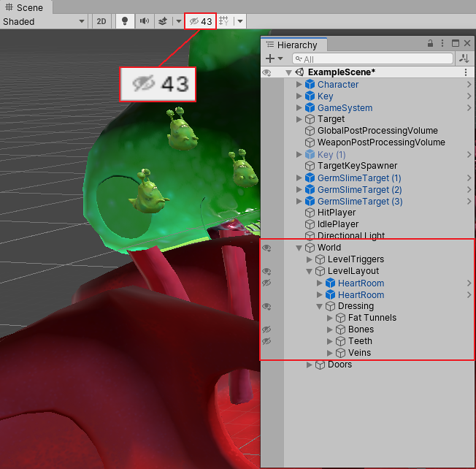The image size is (476, 469).
Task: Select TargetKeySpawner object
Action: pyautogui.click(x=357, y=166)
